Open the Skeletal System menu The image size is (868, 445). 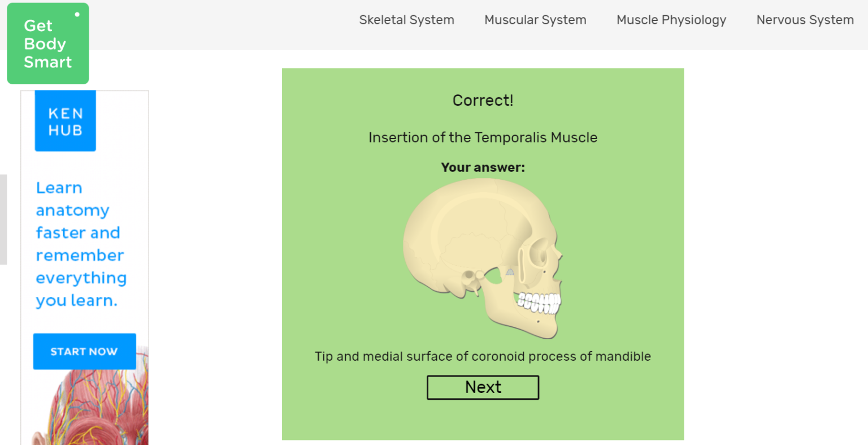[406, 20]
